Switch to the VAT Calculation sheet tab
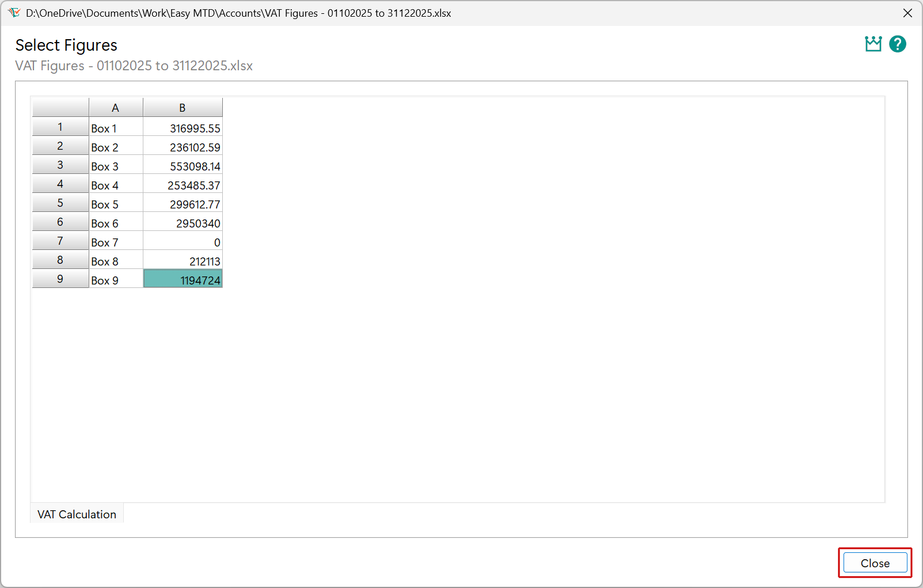 tap(77, 514)
